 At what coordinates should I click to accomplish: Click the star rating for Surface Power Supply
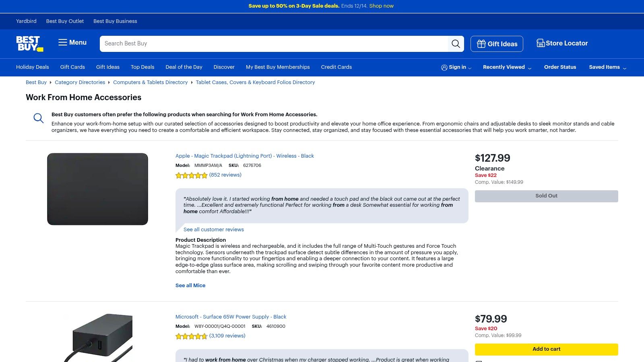point(191,336)
